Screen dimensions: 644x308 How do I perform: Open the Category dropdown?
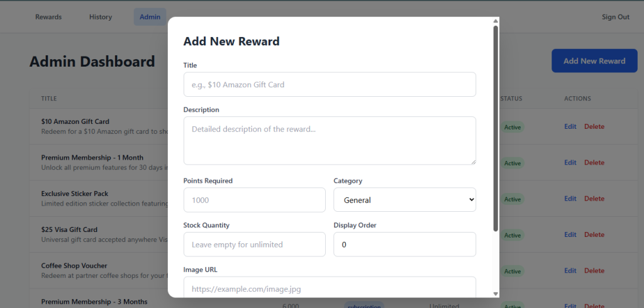[x=404, y=200]
